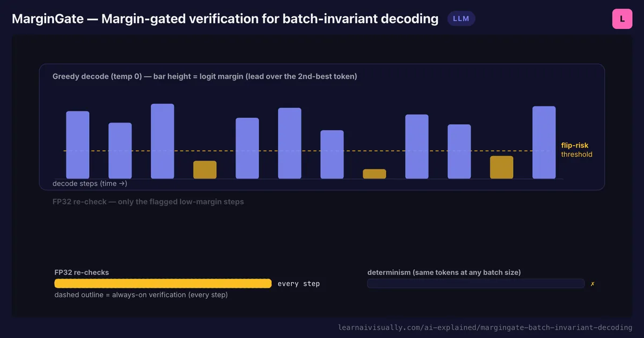Click the shortest yellow low-margin bar
Screen dimensions: 644x338
point(375,174)
